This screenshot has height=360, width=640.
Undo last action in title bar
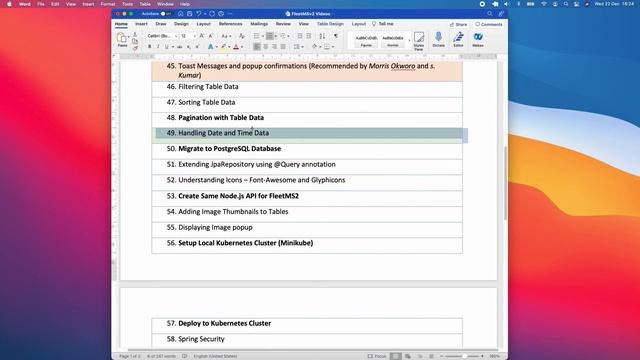click(198, 14)
